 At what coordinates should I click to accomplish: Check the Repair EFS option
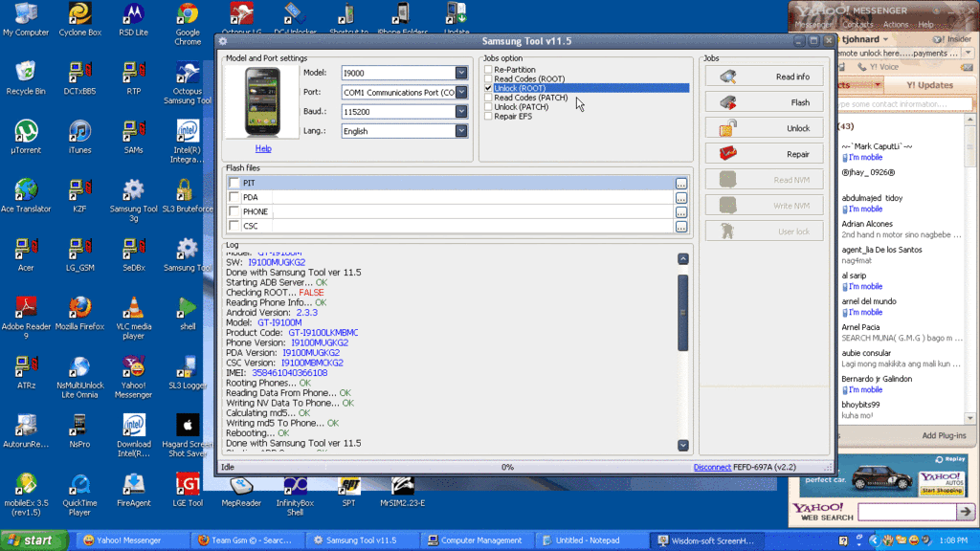[x=488, y=117]
